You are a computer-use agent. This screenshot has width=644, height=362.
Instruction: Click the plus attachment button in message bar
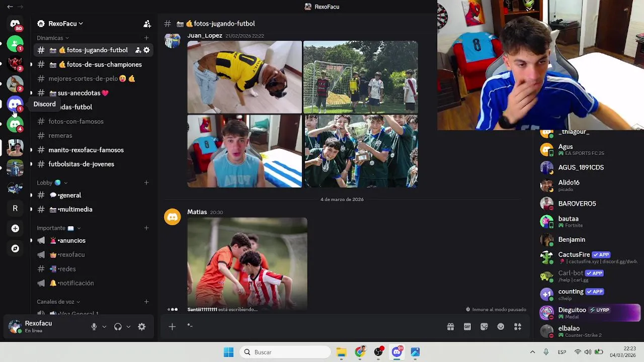[x=172, y=327]
